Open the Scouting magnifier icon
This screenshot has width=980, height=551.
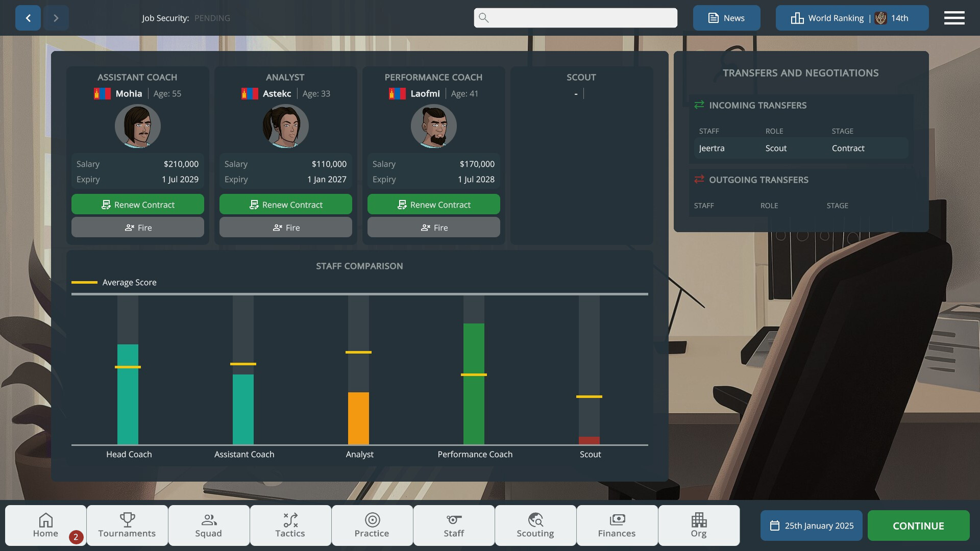(x=535, y=525)
